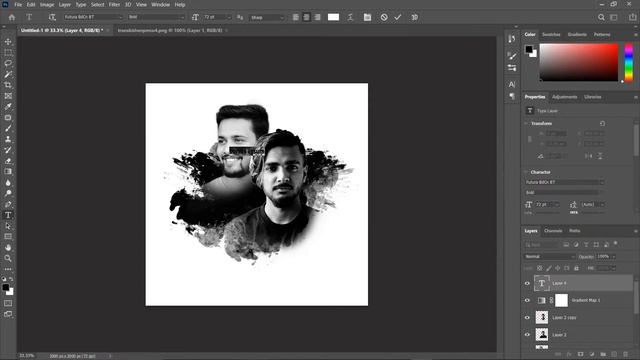640x360 pixels.
Task: Open Character and Paragraph panels toggle
Action: click(367, 17)
